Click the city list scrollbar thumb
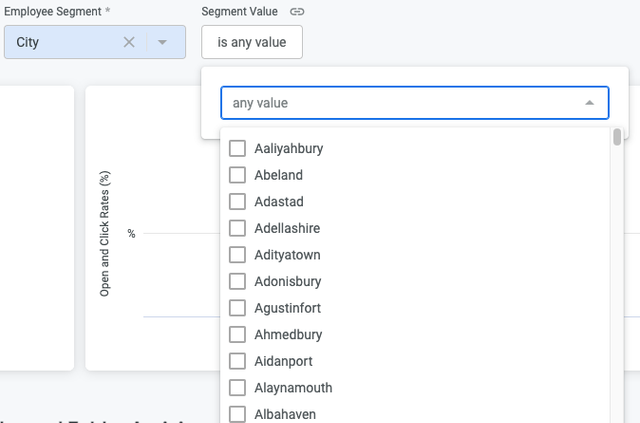This screenshot has height=423, width=640. click(x=617, y=137)
